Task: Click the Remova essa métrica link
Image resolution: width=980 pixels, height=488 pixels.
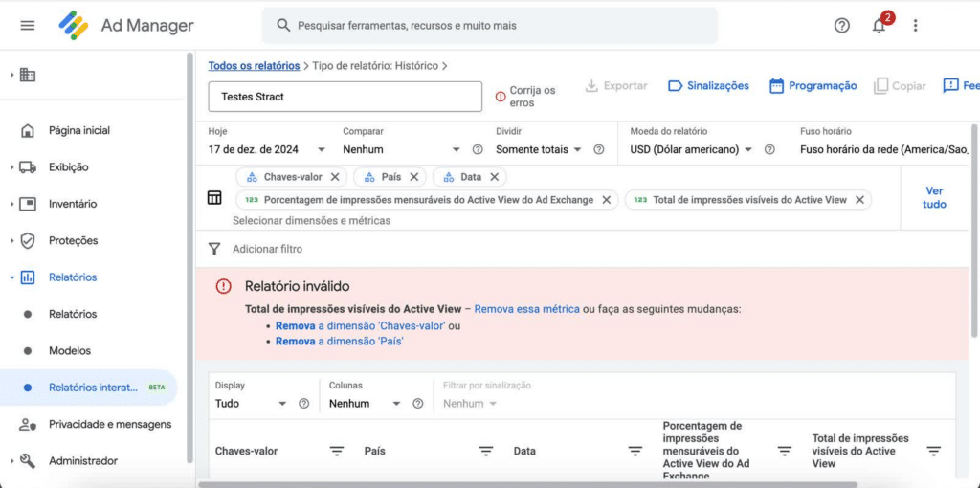Action: (526, 309)
